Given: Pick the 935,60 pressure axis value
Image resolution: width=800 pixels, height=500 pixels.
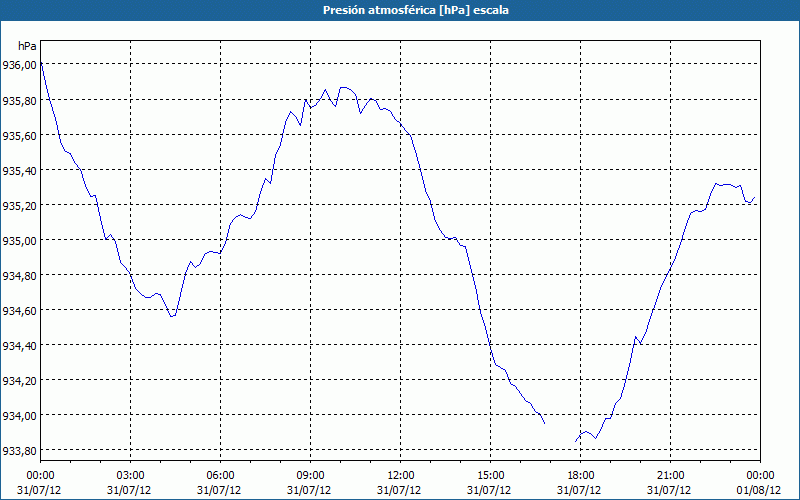Looking at the screenshot, I should pos(19,135).
